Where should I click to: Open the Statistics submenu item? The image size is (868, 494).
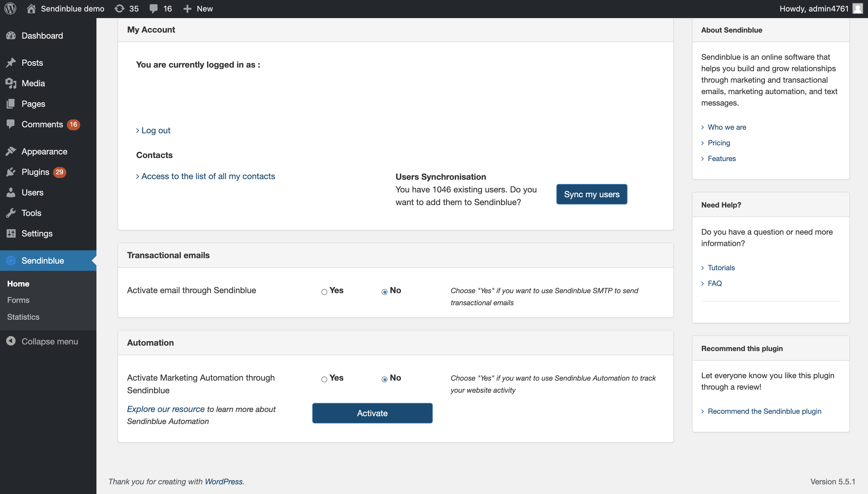(23, 317)
